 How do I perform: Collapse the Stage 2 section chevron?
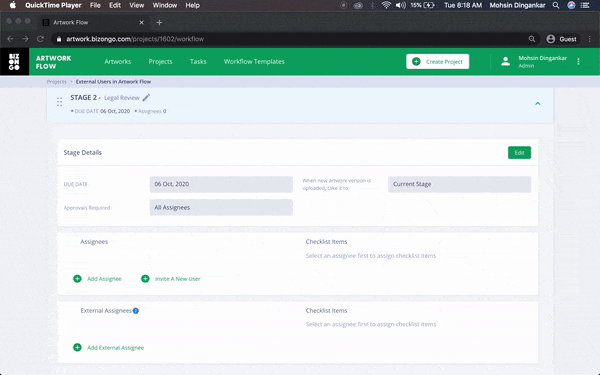tap(538, 103)
